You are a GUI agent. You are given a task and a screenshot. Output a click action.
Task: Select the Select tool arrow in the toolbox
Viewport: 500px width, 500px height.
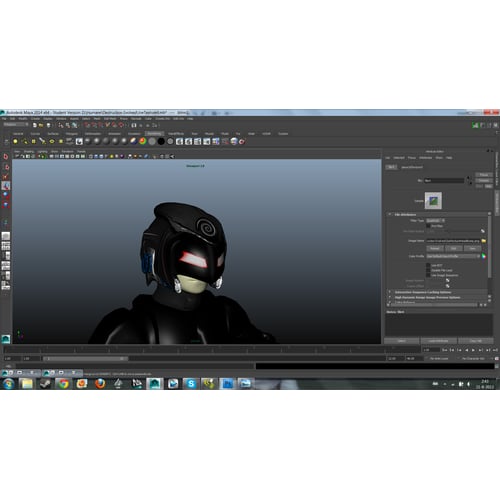point(6,156)
